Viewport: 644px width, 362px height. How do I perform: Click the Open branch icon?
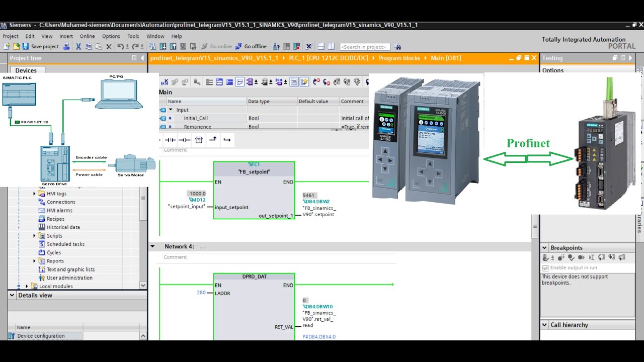coord(213,140)
